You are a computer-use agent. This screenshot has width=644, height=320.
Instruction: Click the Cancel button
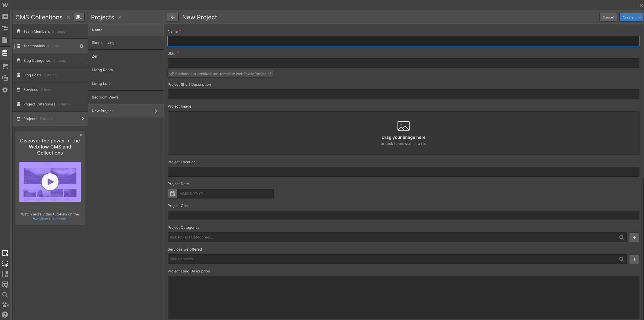(608, 17)
